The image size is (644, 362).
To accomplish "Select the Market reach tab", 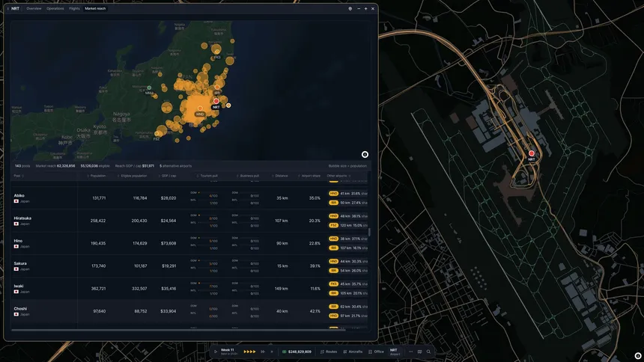I will [x=95, y=8].
